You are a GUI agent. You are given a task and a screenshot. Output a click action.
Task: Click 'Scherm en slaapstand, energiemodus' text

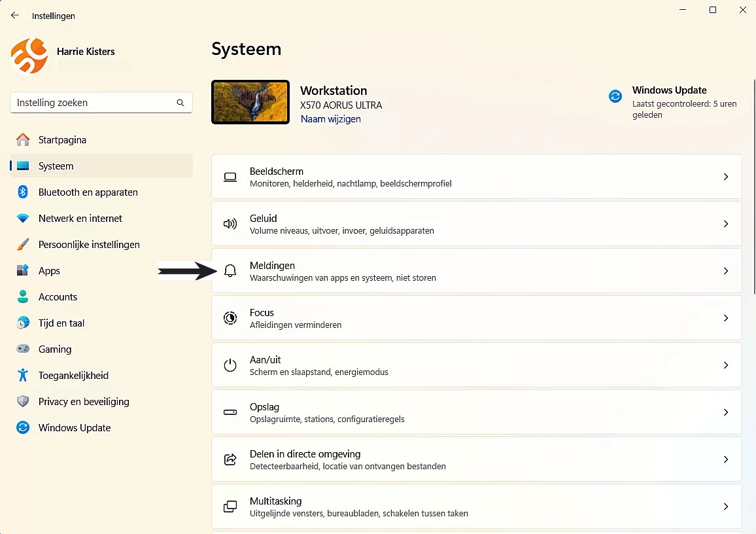[318, 372]
